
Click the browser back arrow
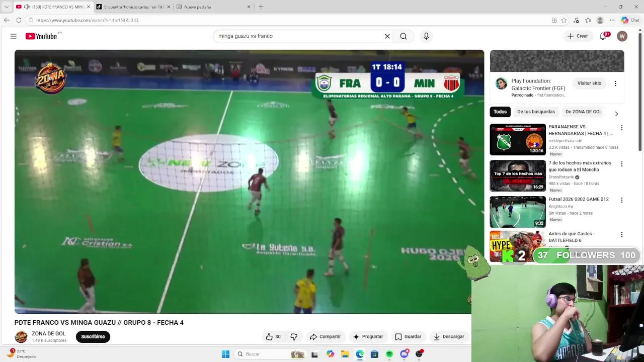7,20
